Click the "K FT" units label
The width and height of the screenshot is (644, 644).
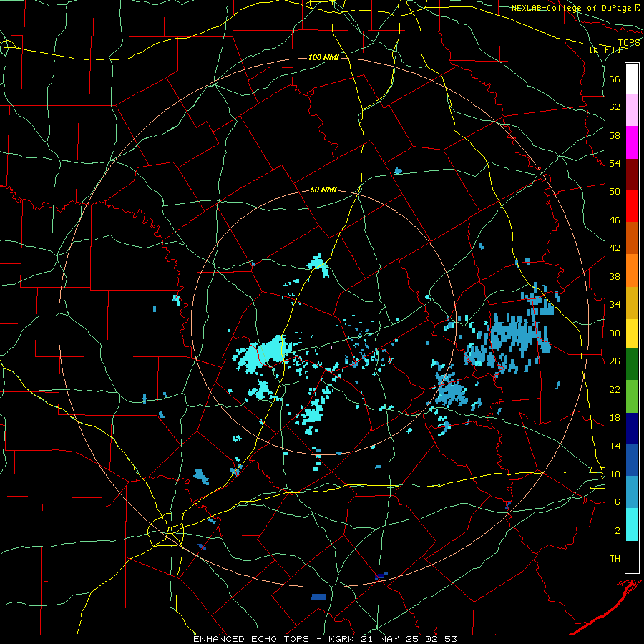(605, 50)
